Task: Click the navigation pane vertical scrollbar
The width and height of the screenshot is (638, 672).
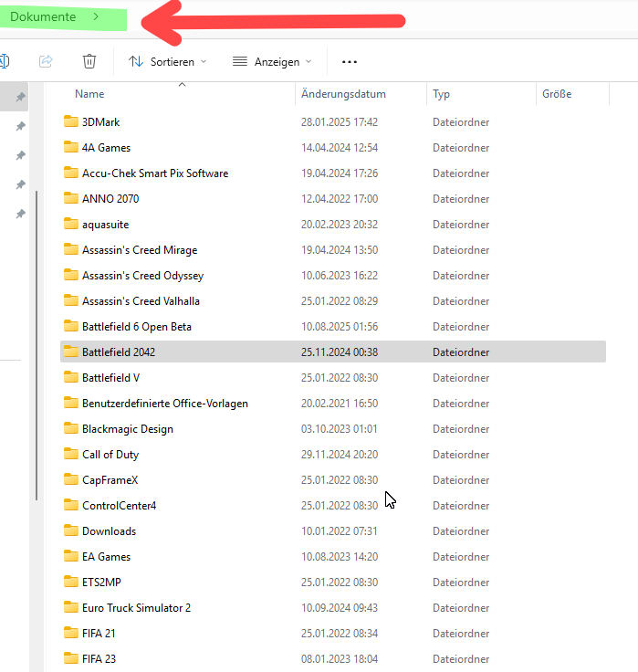Action: [37, 345]
